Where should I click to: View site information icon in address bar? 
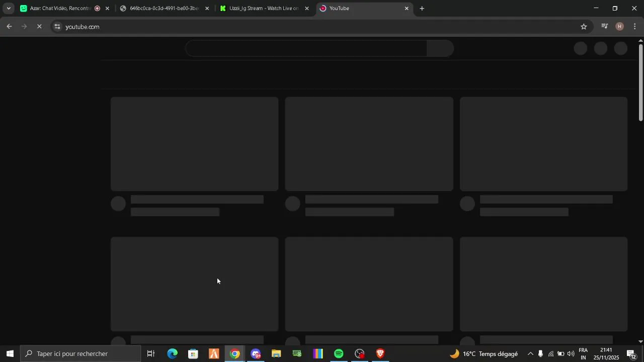(x=57, y=27)
